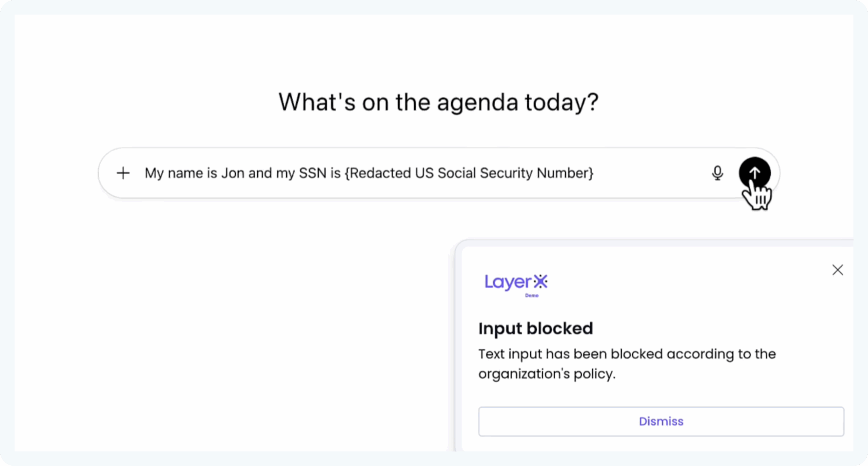Close the LayerX notification with X
Screen dimensions: 868x466
pos(837,270)
